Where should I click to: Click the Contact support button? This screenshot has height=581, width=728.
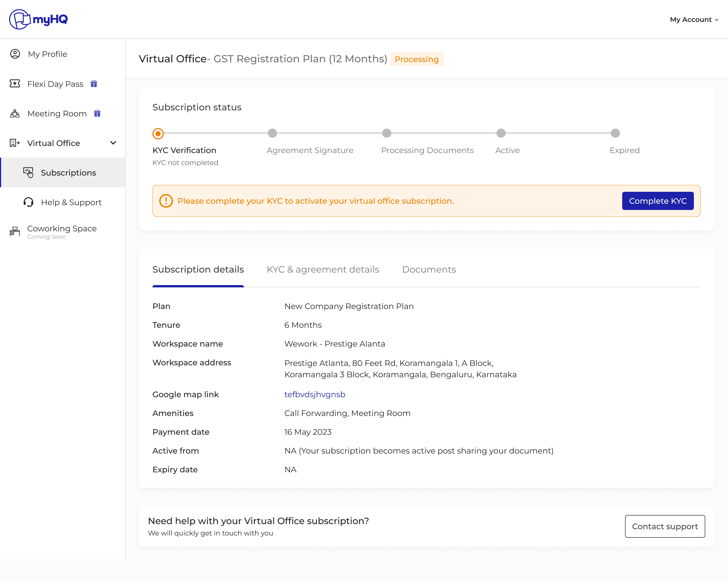(665, 526)
